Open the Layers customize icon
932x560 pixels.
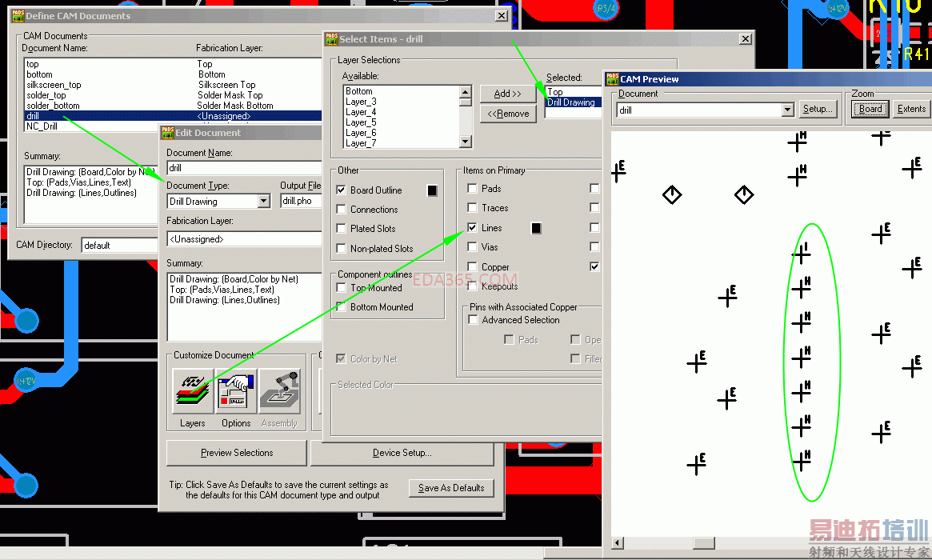193,391
